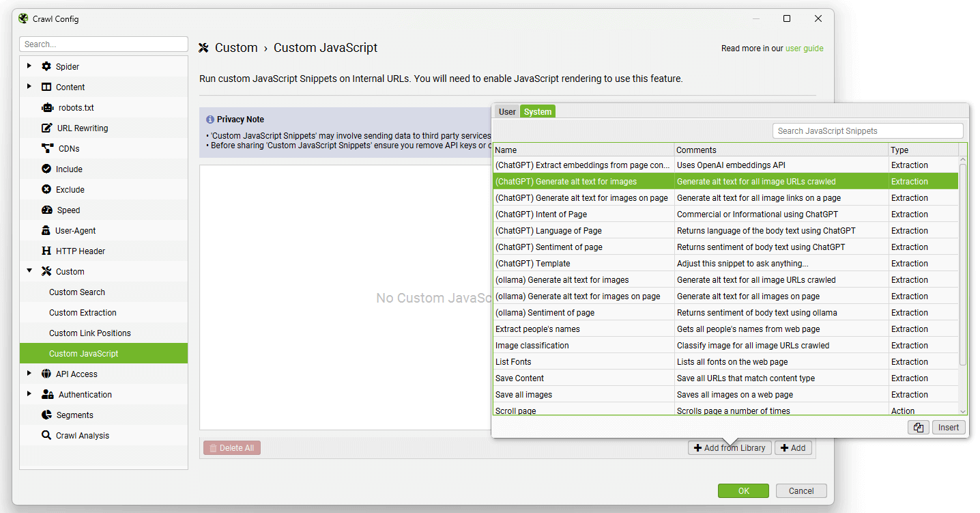Select the URL Rewriting edit icon
Screen dimensions: 980x513
47,128
